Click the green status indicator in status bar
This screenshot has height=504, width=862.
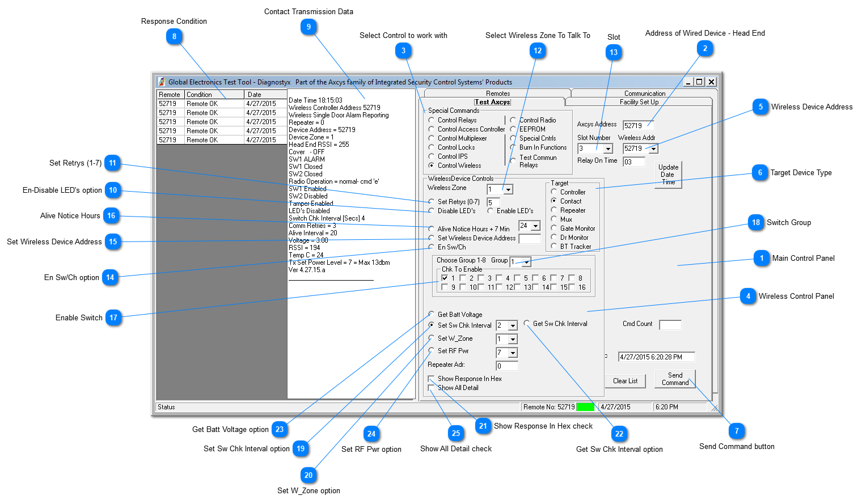pyautogui.click(x=585, y=407)
